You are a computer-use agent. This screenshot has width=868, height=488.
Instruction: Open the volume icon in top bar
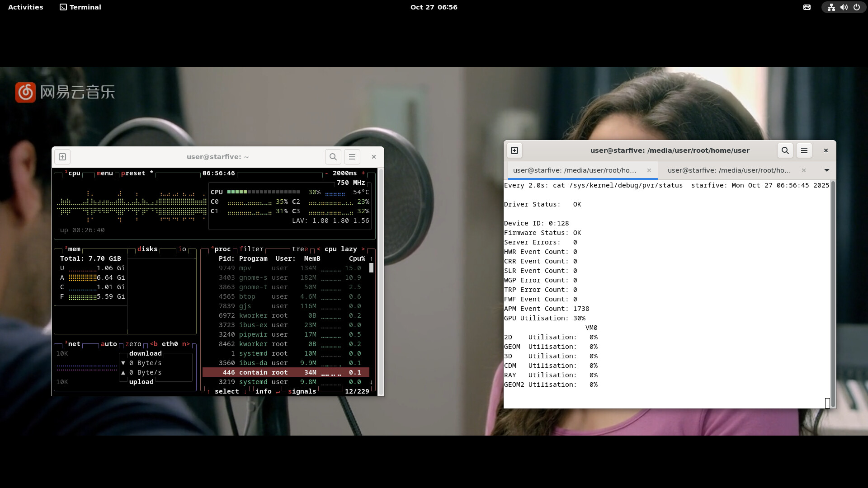[x=844, y=7]
